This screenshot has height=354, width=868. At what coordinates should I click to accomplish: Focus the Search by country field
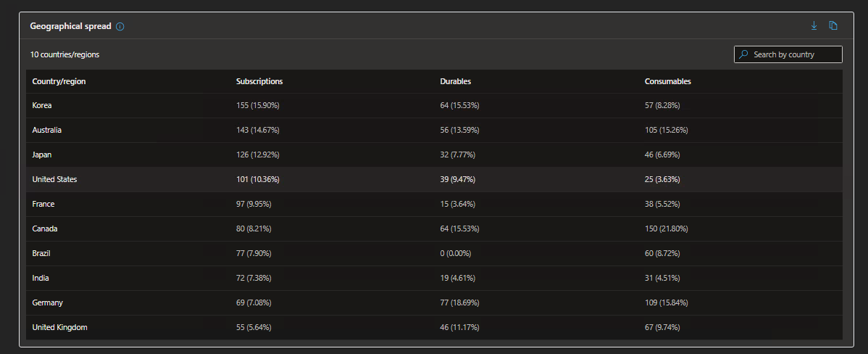[788, 54]
